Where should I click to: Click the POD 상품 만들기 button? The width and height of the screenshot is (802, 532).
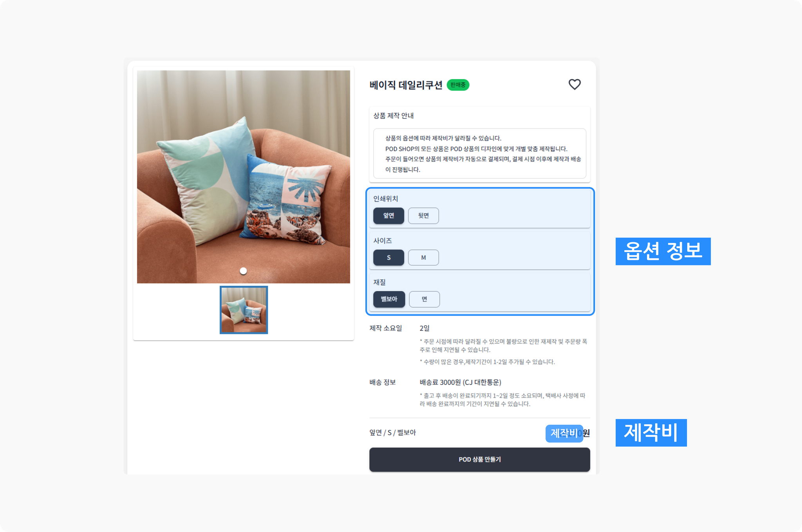[479, 460]
